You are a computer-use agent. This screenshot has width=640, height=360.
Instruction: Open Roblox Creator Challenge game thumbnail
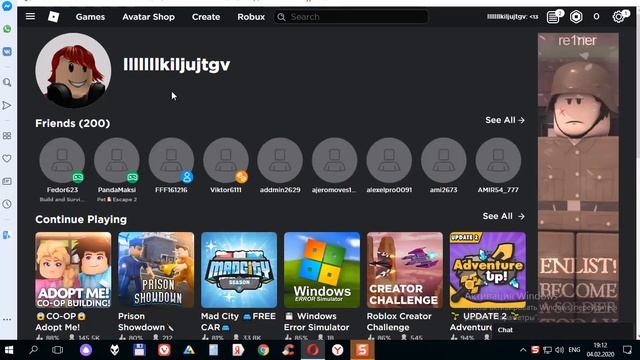click(x=404, y=270)
